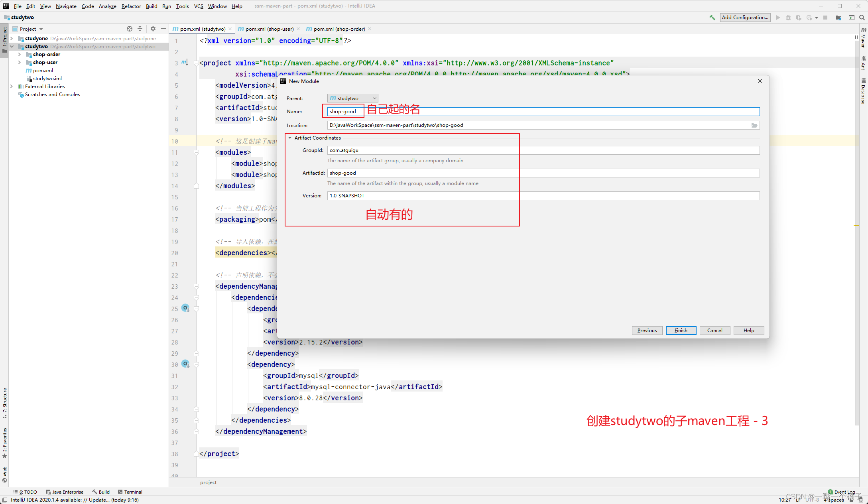Viewport: 868px width, 504px height.
Task: Click the Run Anything icon in toolbar
Action: [852, 18]
